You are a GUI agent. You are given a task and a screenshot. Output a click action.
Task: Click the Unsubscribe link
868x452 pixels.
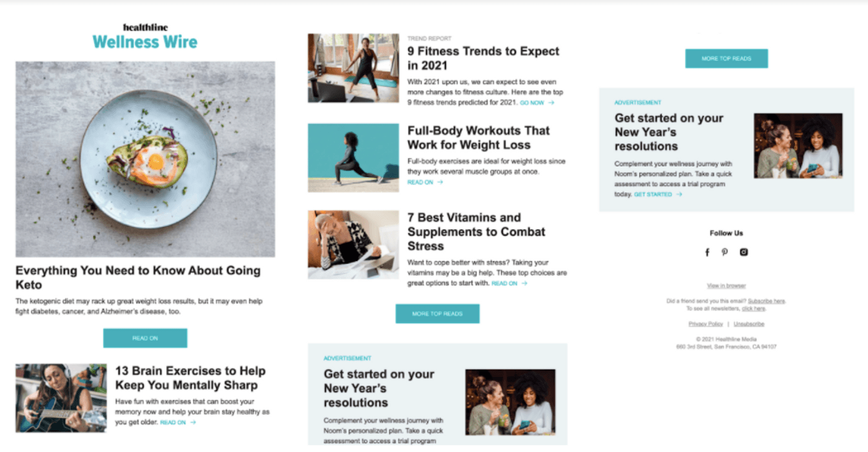[749, 324]
